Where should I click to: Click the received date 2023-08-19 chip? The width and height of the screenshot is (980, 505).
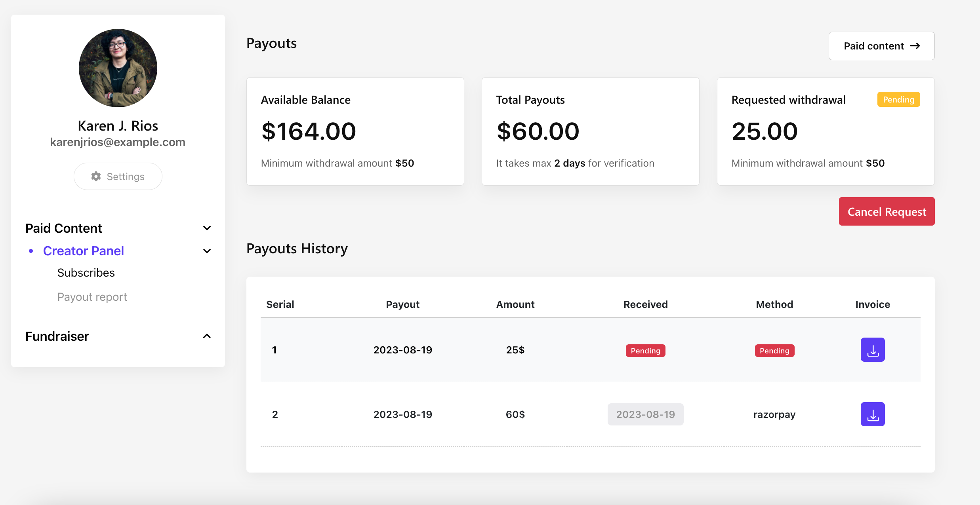pyautogui.click(x=645, y=414)
